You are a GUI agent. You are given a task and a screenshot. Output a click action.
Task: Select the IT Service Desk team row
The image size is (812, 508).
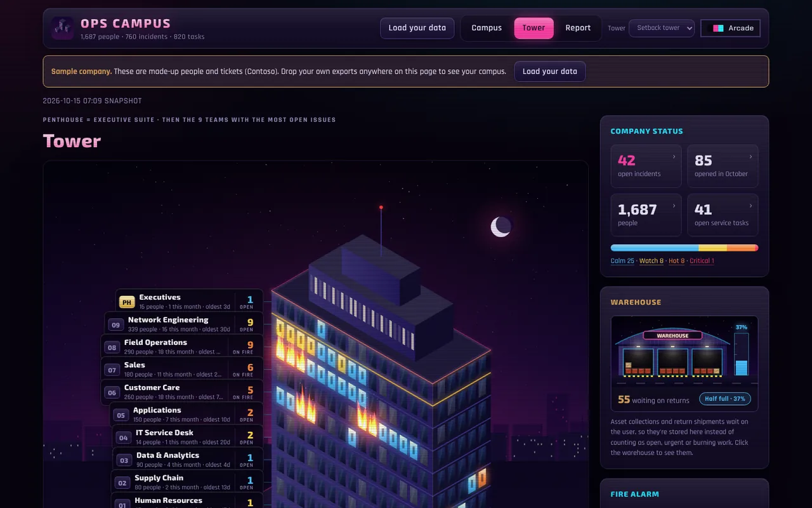tap(188, 437)
